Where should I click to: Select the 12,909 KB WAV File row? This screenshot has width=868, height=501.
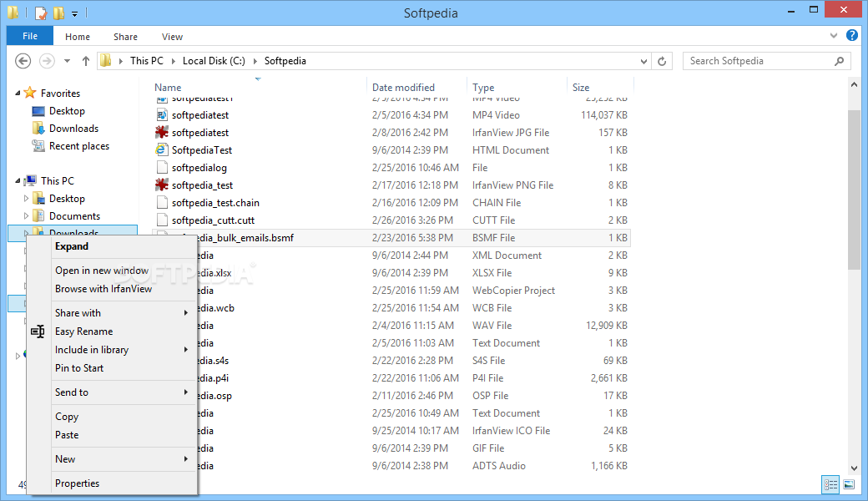pyautogui.click(x=391, y=326)
